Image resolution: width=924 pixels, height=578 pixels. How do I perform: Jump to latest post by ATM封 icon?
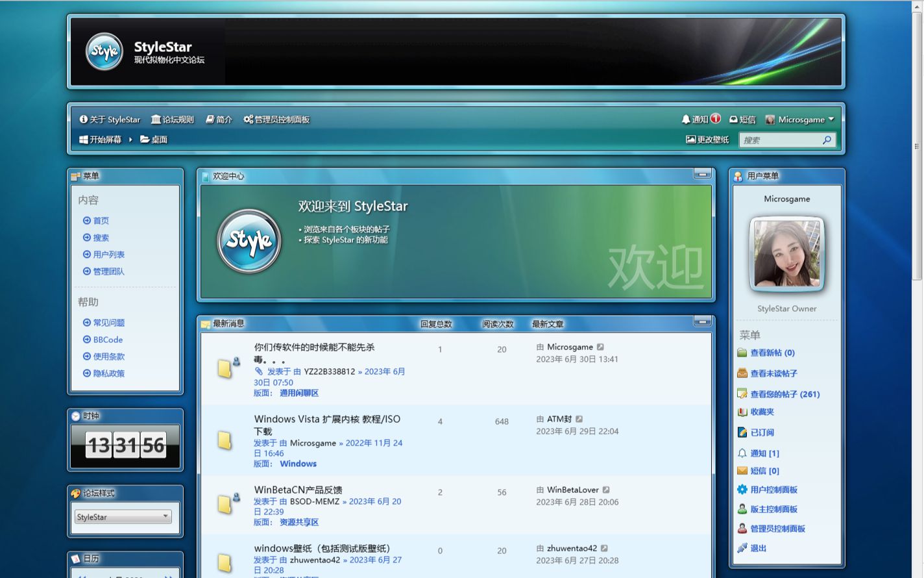pos(579,419)
